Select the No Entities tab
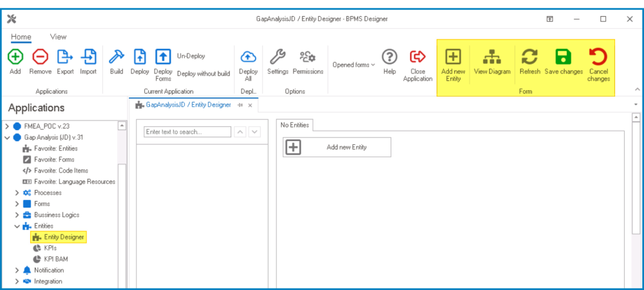Screen dimensions: 644x290 pos(294,125)
